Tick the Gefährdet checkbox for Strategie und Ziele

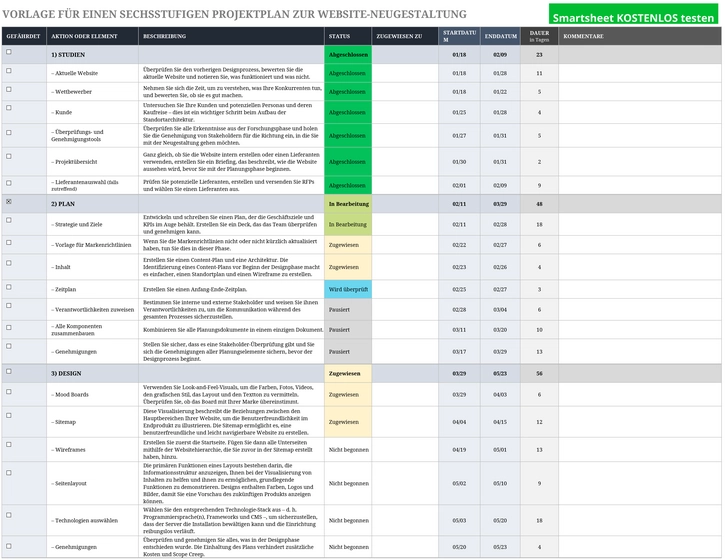point(9,220)
